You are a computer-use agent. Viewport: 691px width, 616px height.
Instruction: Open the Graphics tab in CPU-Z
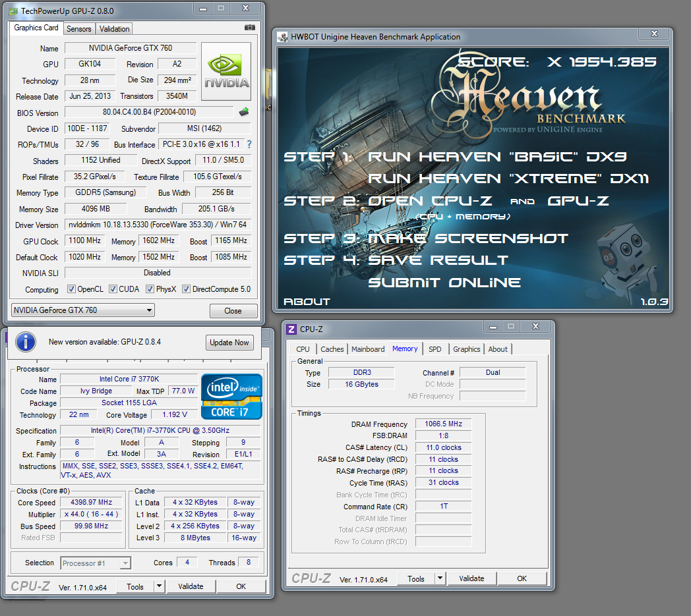click(466, 349)
